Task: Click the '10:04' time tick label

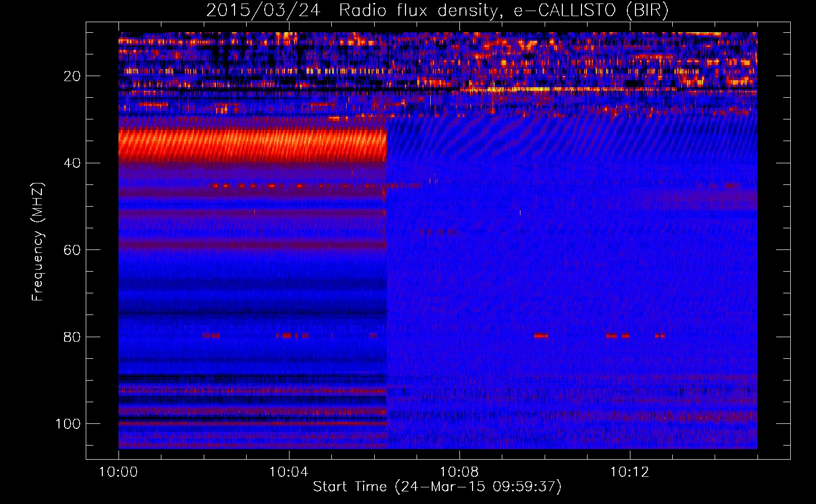Action: point(288,472)
